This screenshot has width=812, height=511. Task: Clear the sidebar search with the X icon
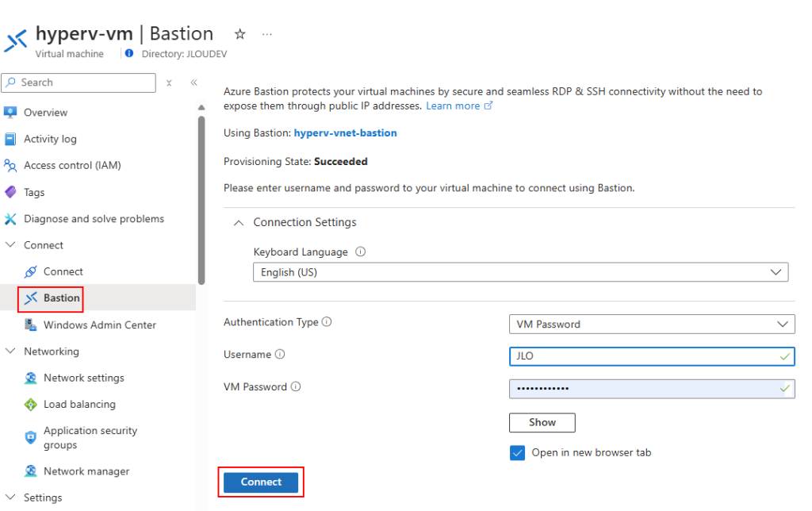point(169,83)
